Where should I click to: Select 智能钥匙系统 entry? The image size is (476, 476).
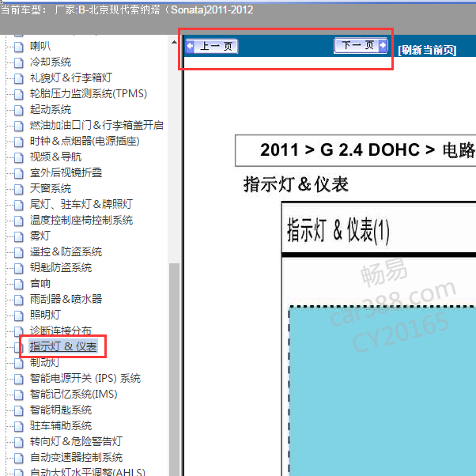coord(61,410)
